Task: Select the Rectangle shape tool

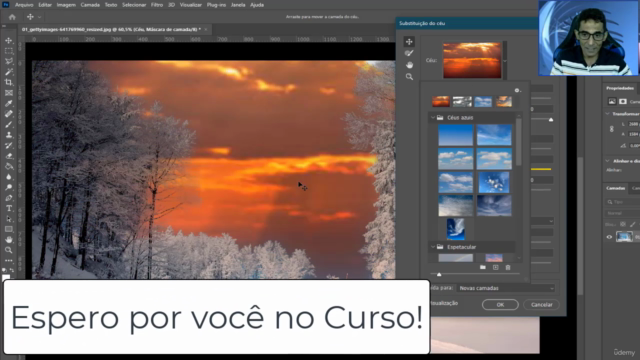Action: 9,229
